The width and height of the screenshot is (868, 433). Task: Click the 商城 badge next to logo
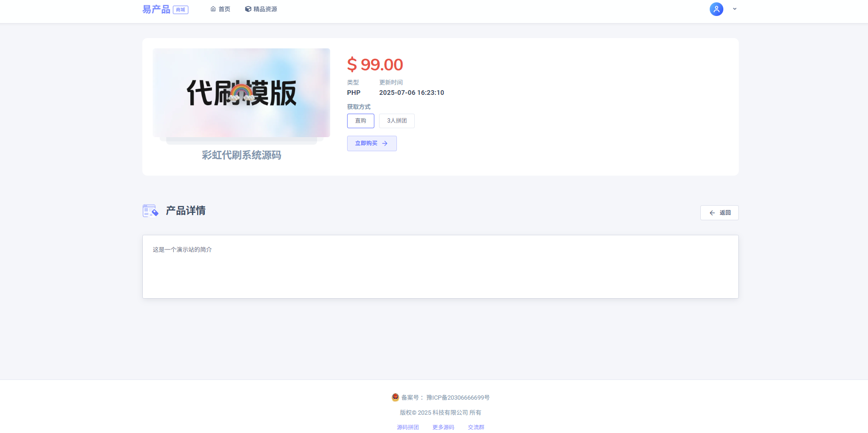(x=180, y=10)
